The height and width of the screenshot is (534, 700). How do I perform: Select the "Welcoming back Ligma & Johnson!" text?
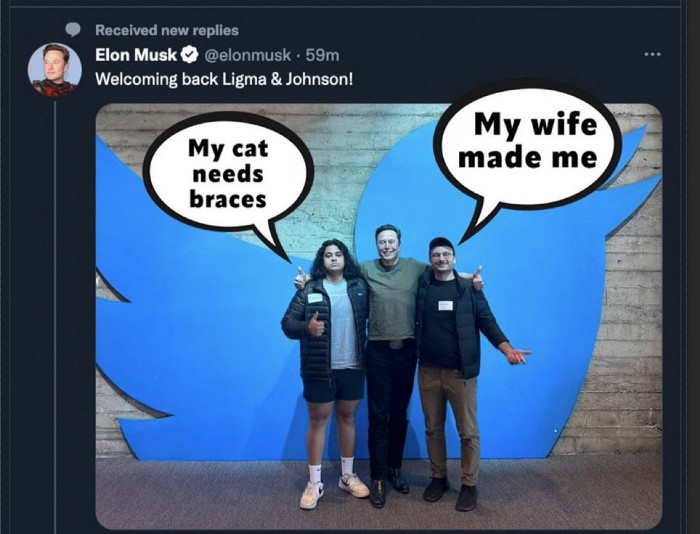click(x=223, y=79)
